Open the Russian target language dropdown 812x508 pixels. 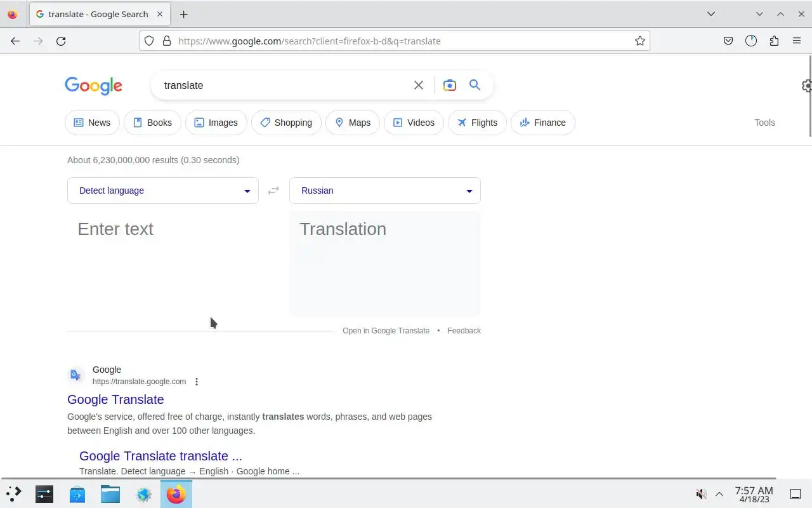coord(385,190)
